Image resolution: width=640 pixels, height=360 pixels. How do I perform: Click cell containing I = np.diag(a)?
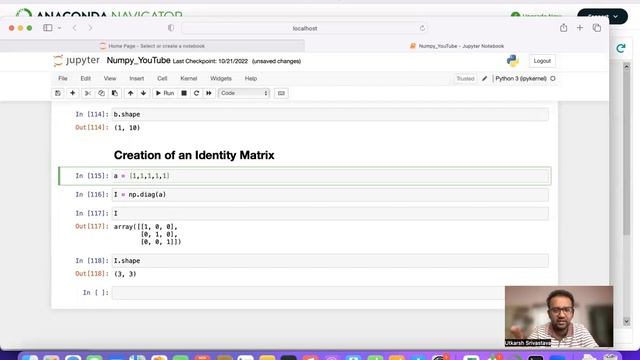[x=330, y=195]
